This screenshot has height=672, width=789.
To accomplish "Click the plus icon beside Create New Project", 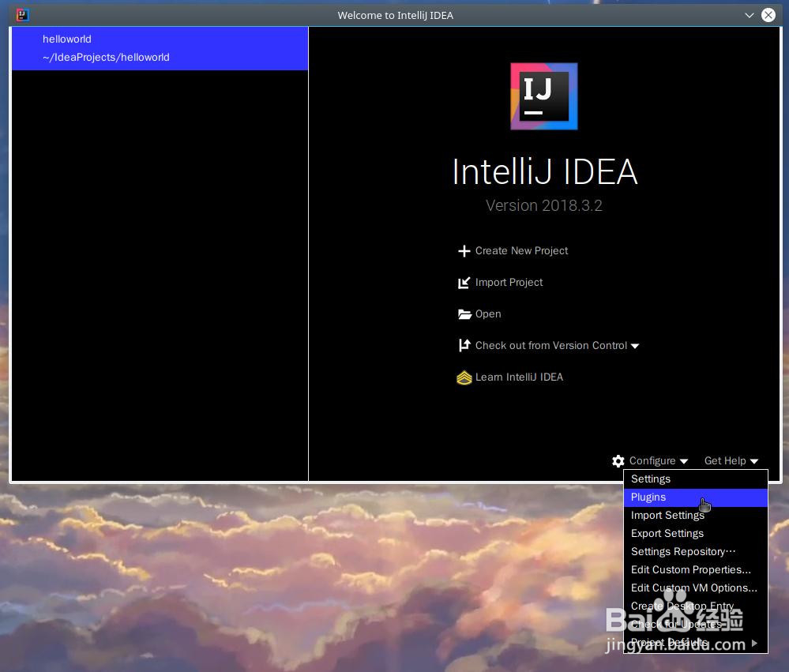I will (464, 250).
